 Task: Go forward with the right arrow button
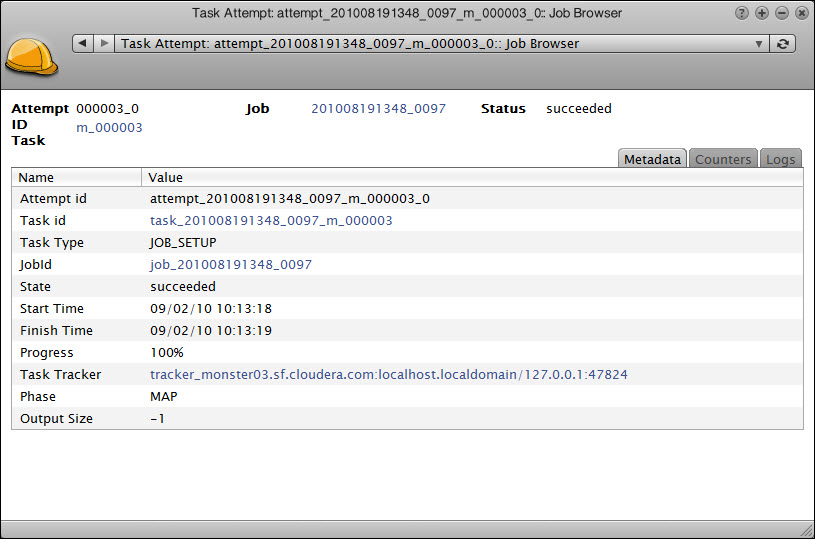[104, 43]
